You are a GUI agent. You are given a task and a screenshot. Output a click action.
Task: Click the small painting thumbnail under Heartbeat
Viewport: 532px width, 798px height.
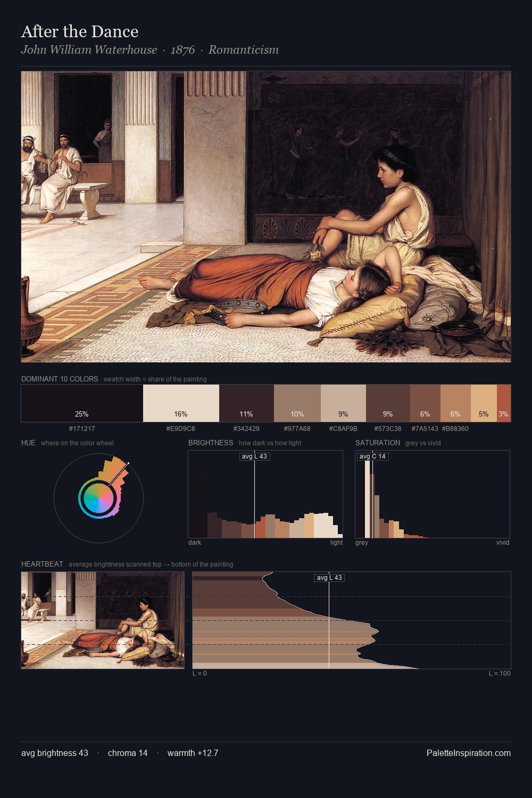coord(103,620)
